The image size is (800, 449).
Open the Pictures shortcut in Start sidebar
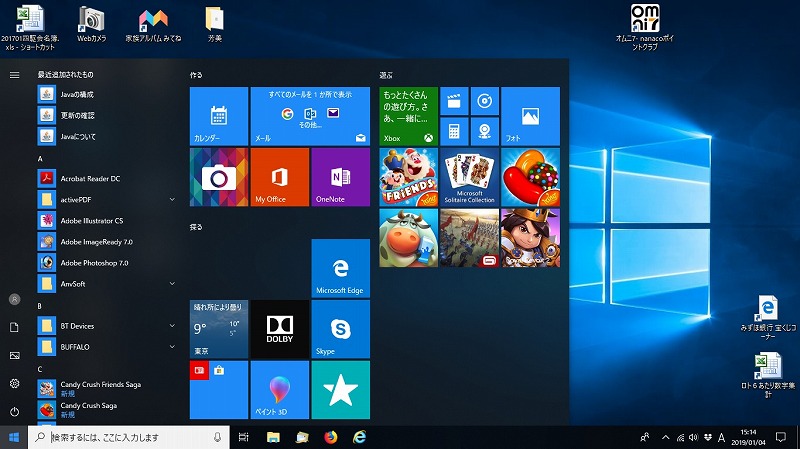click(x=14, y=356)
